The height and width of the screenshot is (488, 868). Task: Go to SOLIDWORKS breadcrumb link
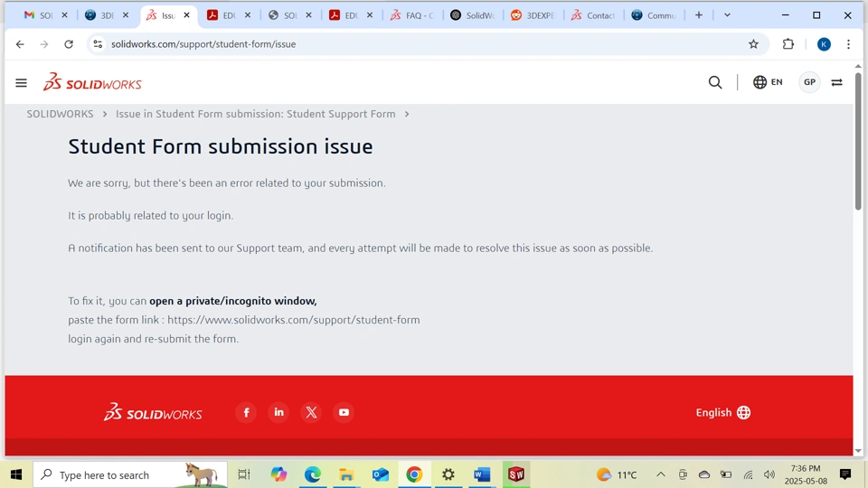60,114
